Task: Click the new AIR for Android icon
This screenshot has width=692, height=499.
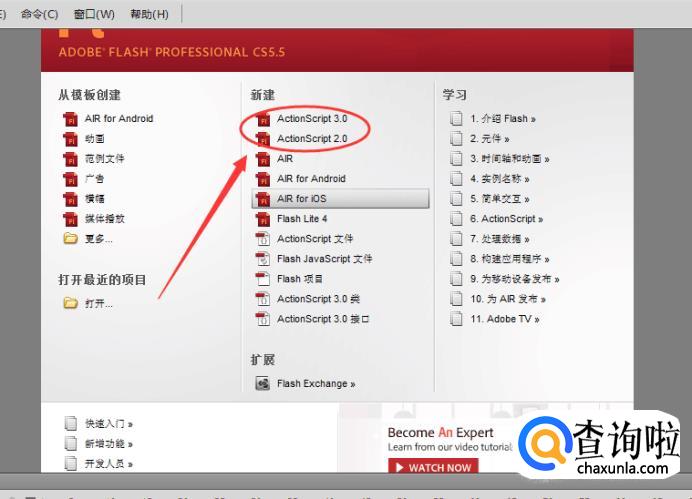Action: point(263,179)
